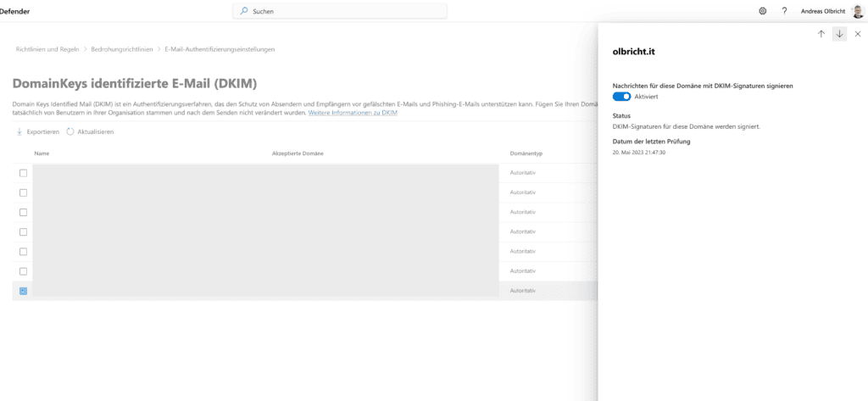Click the Defender app title
Screen dimensions: 868x401
point(15,11)
